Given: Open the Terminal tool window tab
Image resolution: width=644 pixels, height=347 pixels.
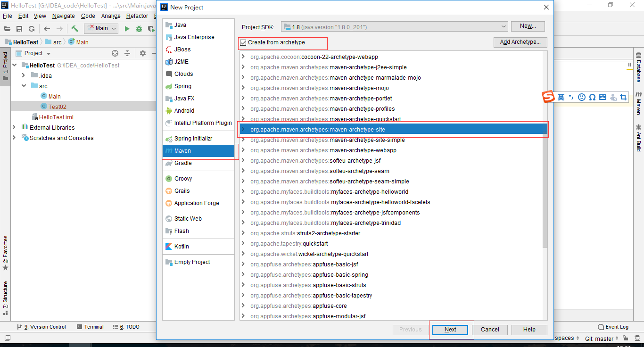Looking at the screenshot, I should [90, 327].
